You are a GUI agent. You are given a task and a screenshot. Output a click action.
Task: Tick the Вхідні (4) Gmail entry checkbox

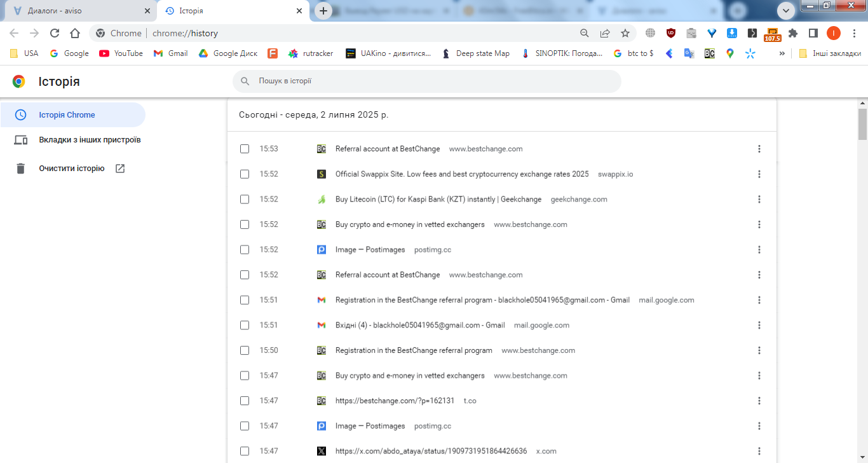click(x=245, y=325)
